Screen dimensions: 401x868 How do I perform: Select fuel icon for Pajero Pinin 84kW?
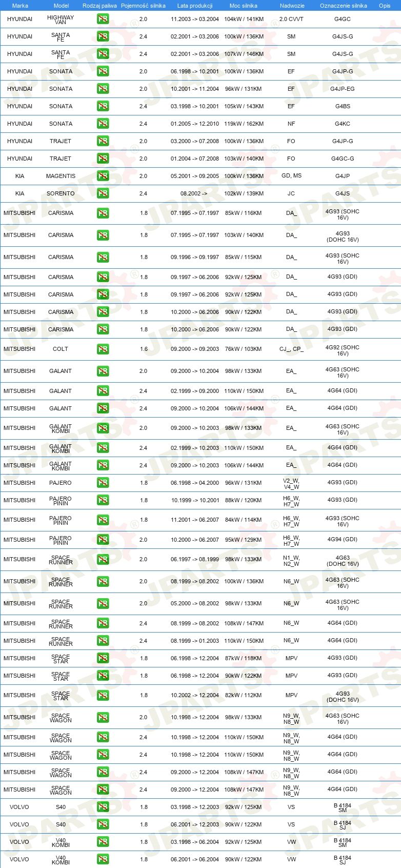pos(103,520)
